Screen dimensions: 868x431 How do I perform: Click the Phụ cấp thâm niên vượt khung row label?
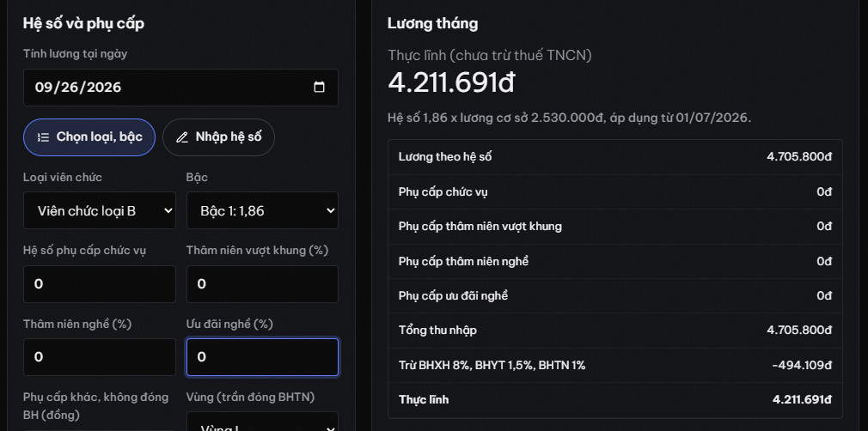click(x=480, y=227)
